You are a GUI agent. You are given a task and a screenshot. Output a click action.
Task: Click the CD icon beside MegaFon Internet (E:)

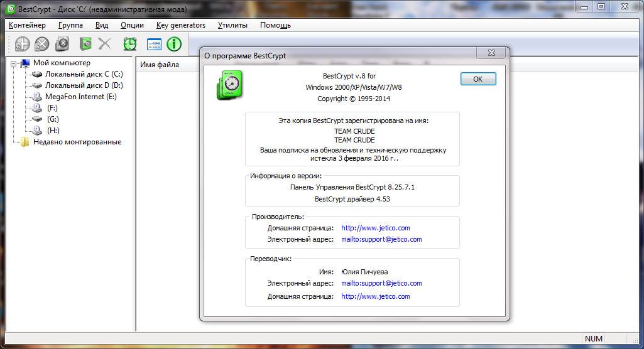click(37, 97)
